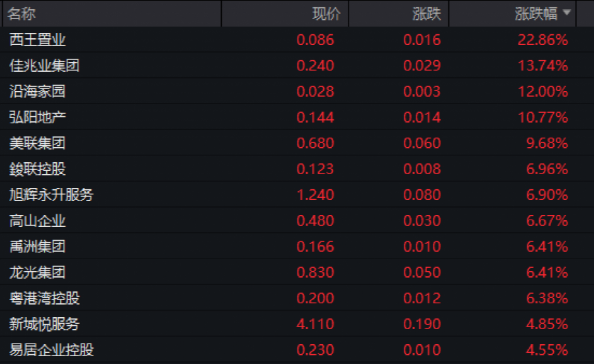This screenshot has width=594, height=364.
Task: Click the 6.96% change percentage
Action: click(547, 169)
